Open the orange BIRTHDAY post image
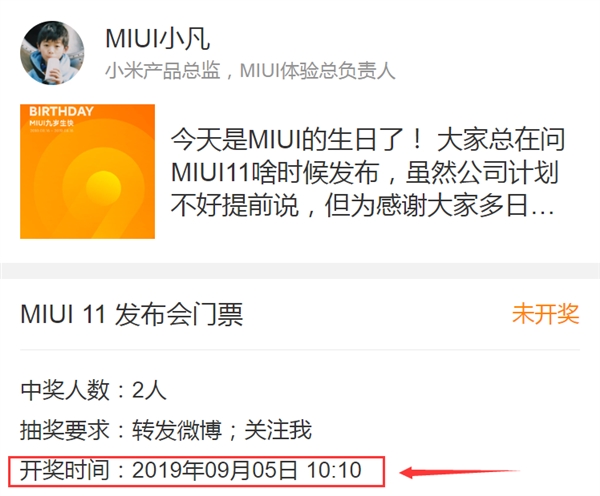 (x=88, y=171)
